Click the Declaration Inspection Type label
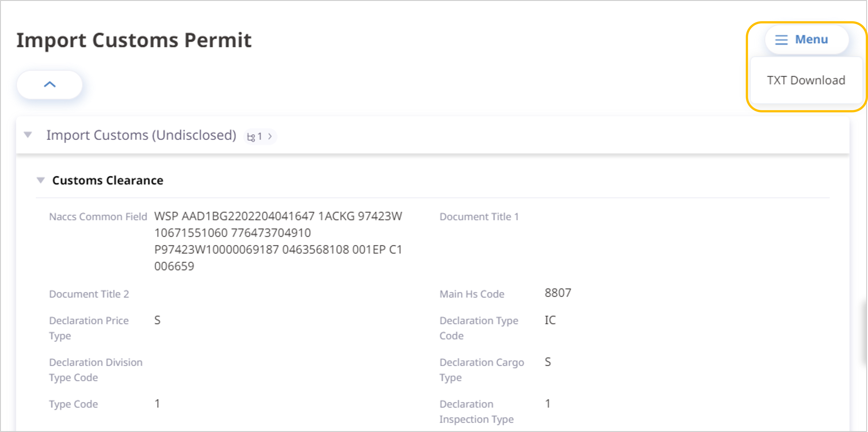Screen dimensions: 868x432 tap(476, 411)
